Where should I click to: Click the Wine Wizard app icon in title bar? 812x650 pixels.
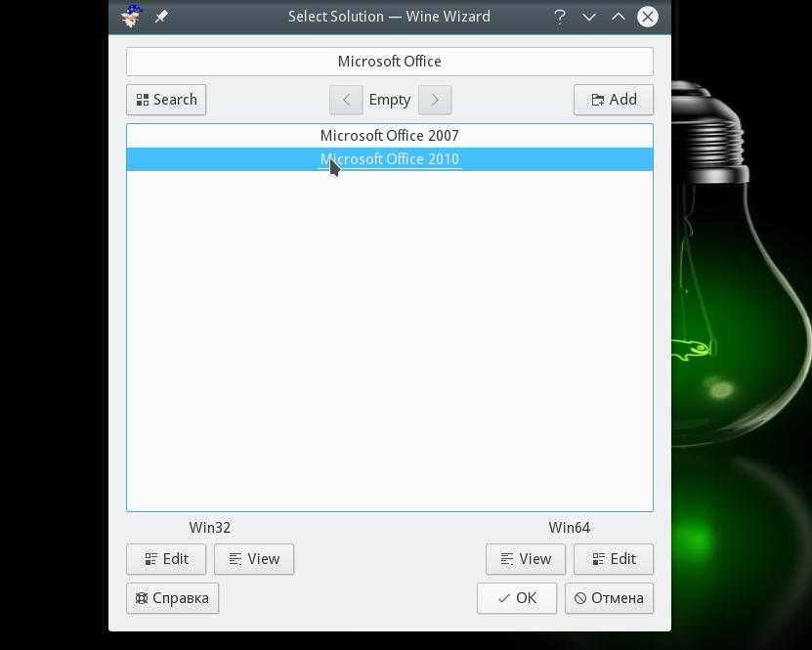tap(132, 16)
